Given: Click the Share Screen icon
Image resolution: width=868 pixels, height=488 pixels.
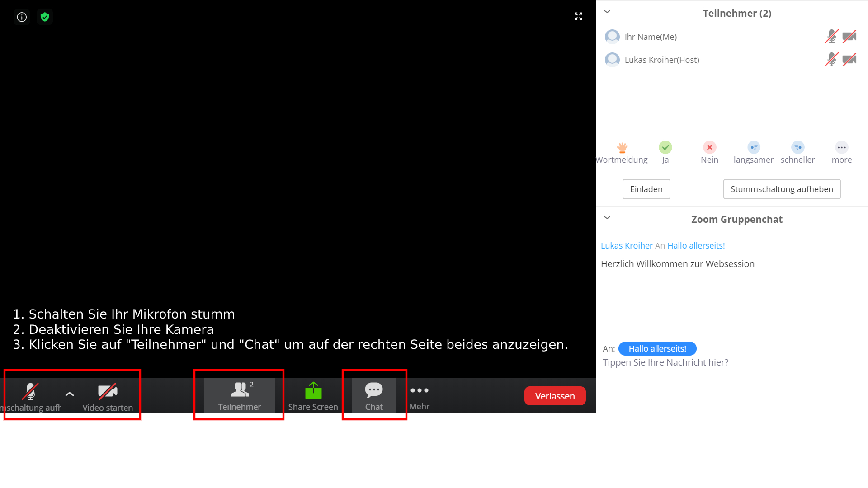Looking at the screenshot, I should coord(313,391).
